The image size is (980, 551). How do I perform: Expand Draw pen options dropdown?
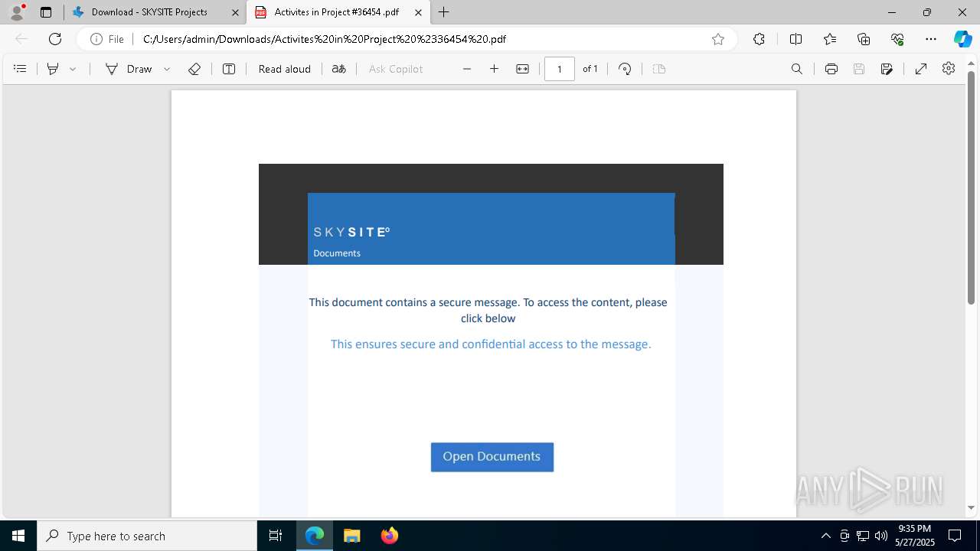(167, 69)
